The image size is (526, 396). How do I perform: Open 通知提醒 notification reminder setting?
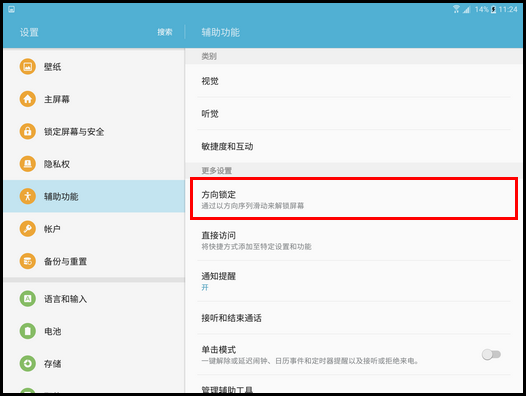[354, 281]
